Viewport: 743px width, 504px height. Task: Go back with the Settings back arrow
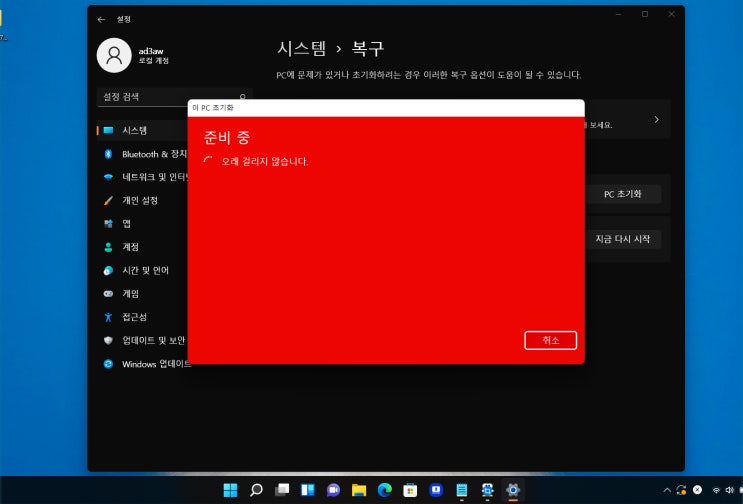[x=101, y=19]
